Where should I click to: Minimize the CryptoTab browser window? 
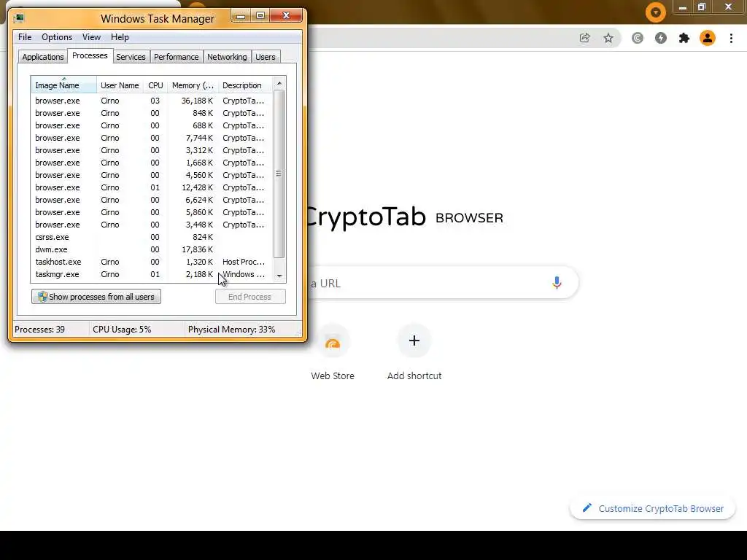point(683,7)
